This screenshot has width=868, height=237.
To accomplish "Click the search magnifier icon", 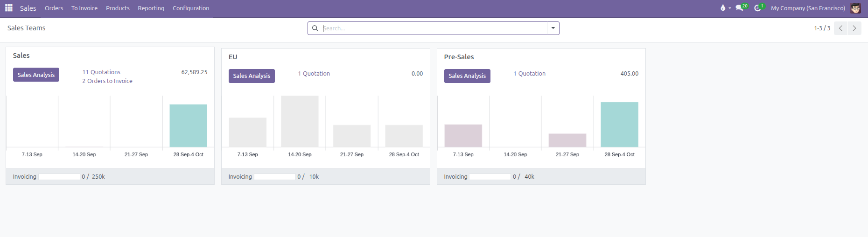I will [x=315, y=28].
